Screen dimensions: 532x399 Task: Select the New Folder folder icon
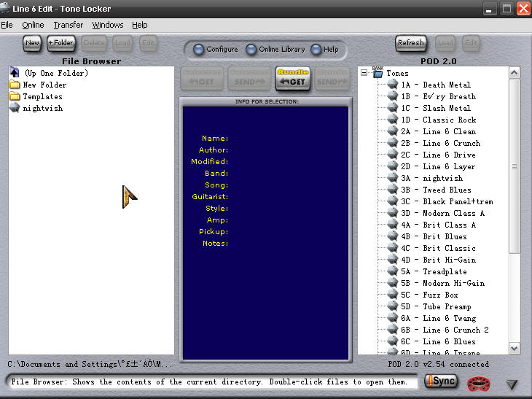point(15,85)
